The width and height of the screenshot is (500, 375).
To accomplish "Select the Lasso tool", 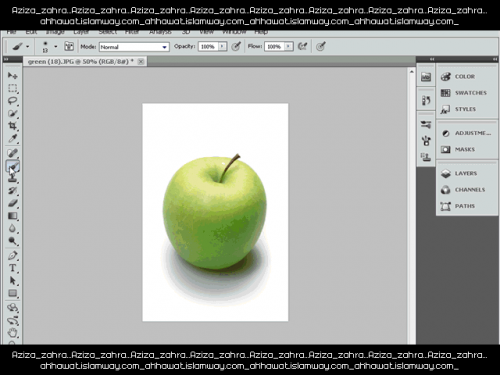I will click(x=13, y=101).
